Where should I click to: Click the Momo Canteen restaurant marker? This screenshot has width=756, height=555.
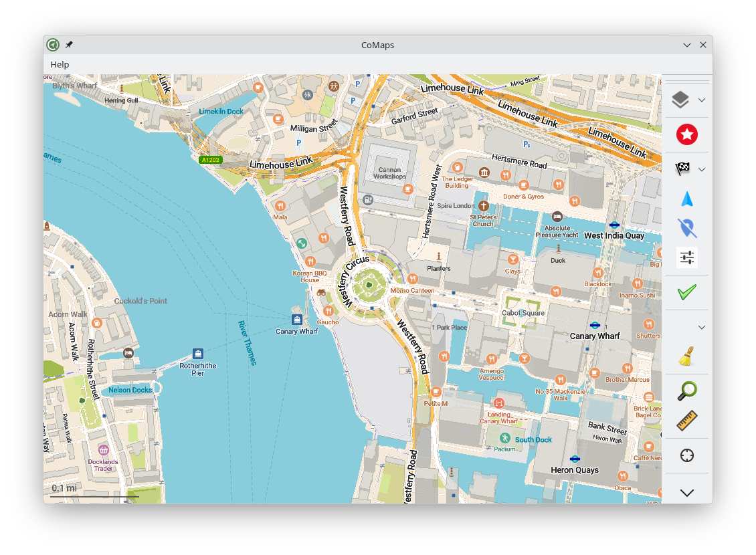412,279
